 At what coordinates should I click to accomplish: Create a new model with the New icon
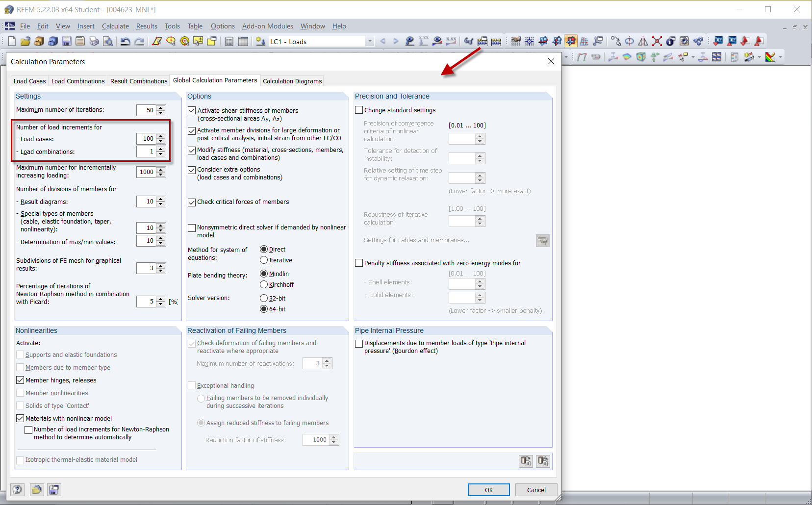11,41
